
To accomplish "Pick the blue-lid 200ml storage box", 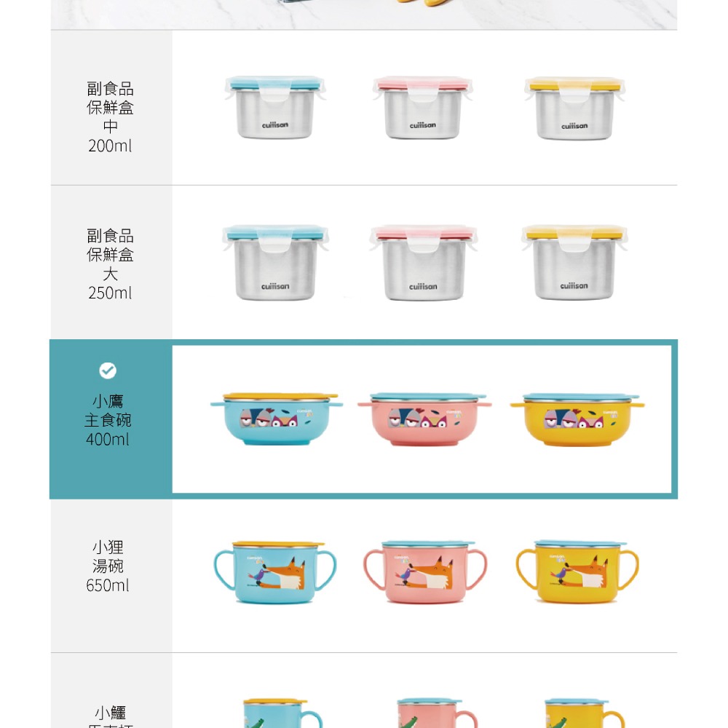I will click(x=275, y=107).
